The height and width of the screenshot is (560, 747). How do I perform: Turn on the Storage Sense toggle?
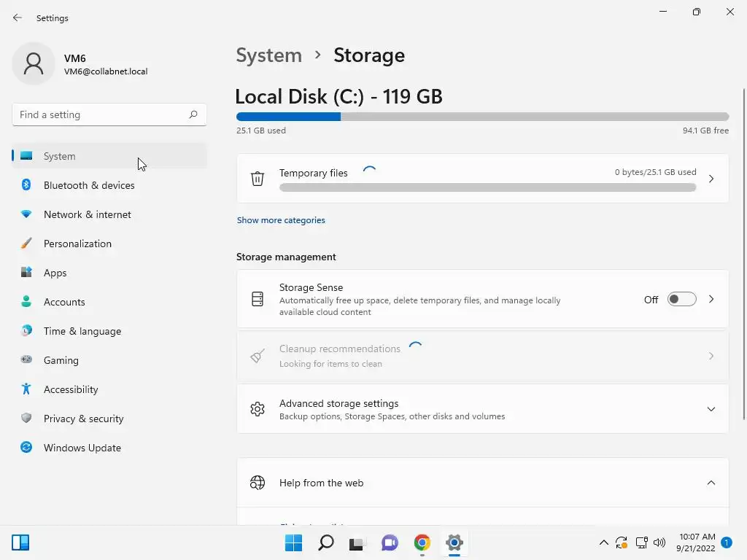click(x=681, y=300)
